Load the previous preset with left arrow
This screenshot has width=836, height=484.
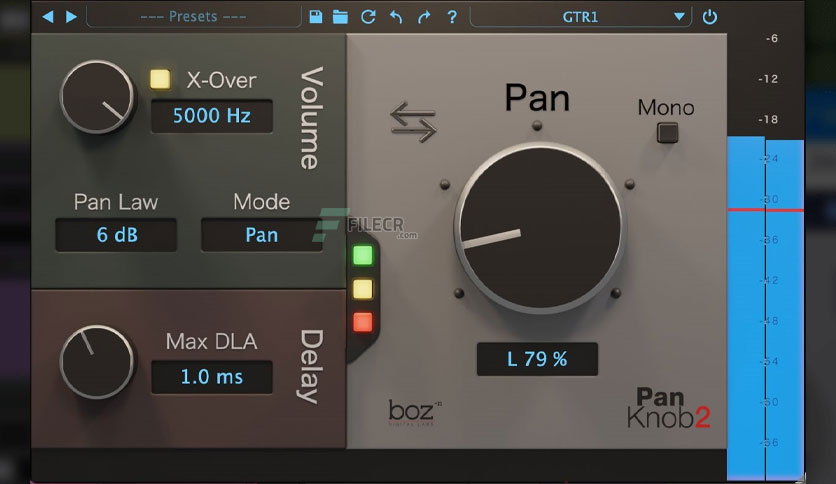click(48, 17)
